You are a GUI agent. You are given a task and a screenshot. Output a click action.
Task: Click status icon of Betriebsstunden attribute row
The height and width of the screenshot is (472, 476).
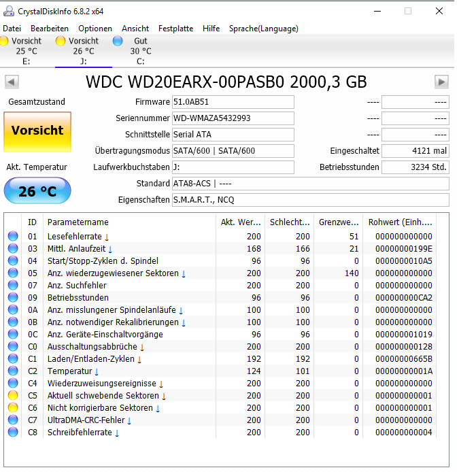click(x=13, y=297)
